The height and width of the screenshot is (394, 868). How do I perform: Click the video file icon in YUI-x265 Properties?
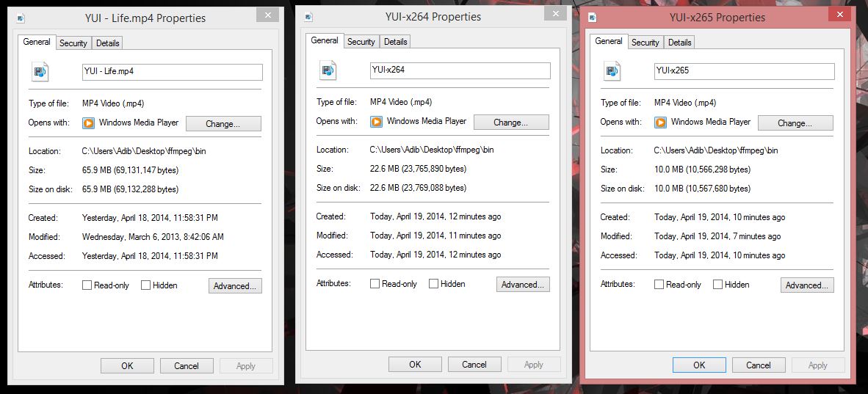pyautogui.click(x=612, y=71)
